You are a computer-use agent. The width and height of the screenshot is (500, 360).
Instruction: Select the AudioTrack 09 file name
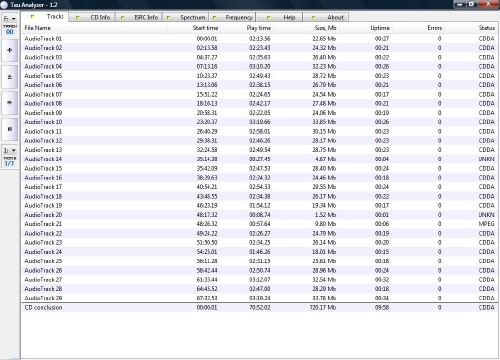[x=43, y=113]
